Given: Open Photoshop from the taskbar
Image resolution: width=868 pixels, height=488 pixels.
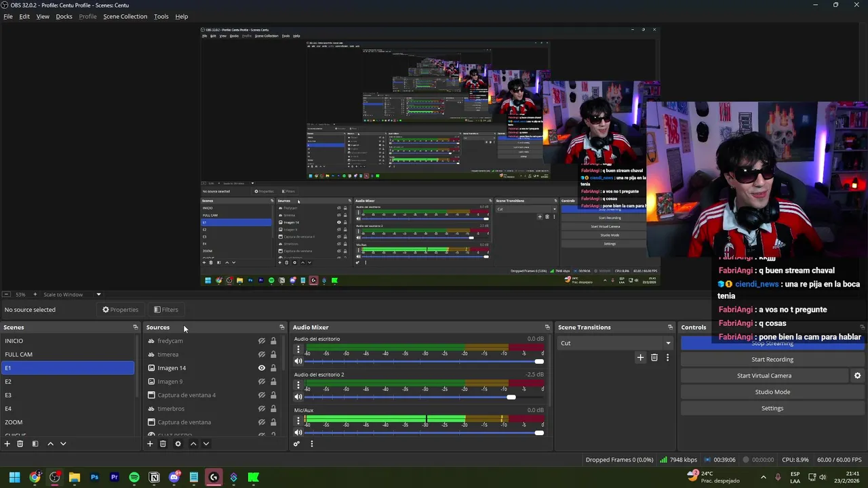Looking at the screenshot, I should click(94, 477).
